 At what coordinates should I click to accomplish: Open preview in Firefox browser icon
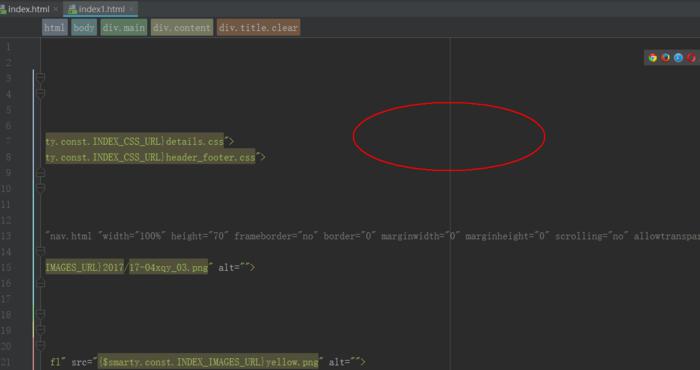pos(666,58)
